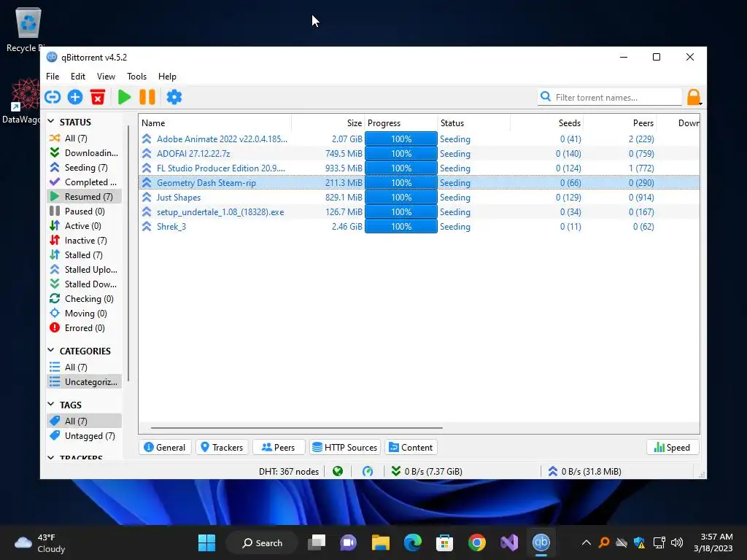Collapse the TRACKERS section
This screenshot has width=747, height=560.
(51, 458)
